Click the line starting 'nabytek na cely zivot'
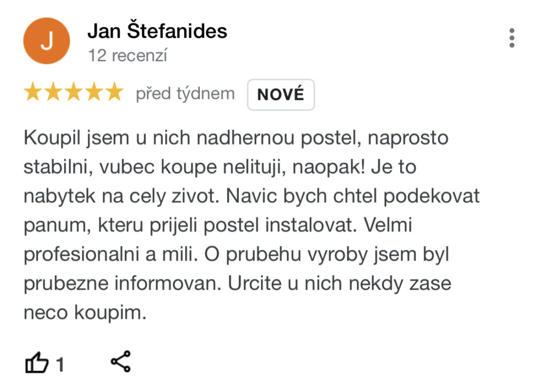547x392 pixels. (252, 196)
